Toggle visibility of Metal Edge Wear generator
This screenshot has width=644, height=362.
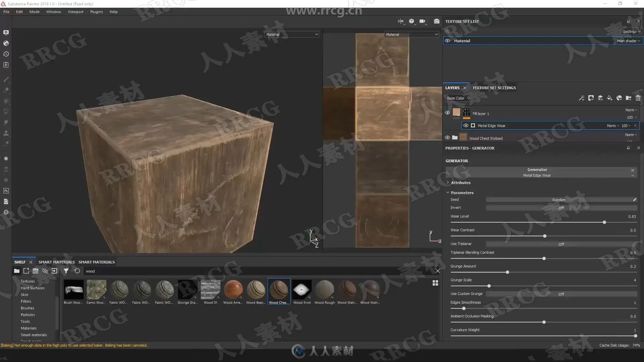point(466,126)
